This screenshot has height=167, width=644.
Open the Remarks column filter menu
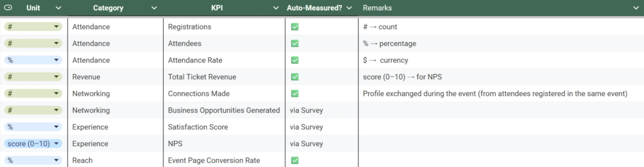(x=636, y=8)
